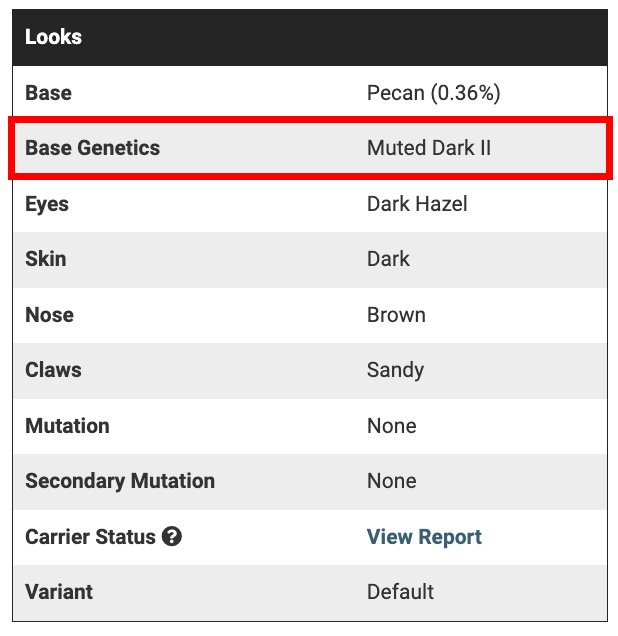This screenshot has height=636, width=618.
Task: Click the Eyes row label
Action: pyautogui.click(x=47, y=204)
